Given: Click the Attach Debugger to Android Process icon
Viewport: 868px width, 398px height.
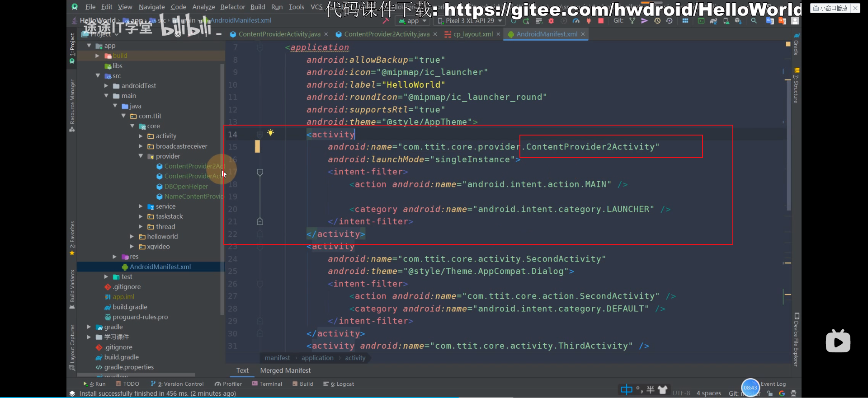Looking at the screenshot, I should (x=589, y=21).
